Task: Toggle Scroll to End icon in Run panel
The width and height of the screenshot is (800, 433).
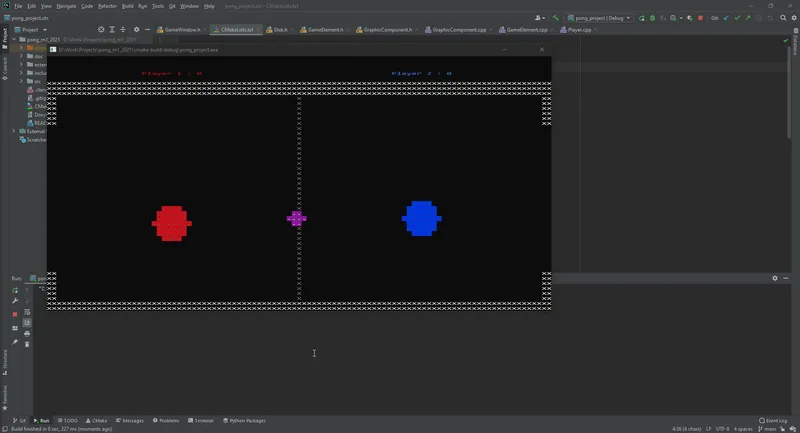Action: (x=27, y=322)
